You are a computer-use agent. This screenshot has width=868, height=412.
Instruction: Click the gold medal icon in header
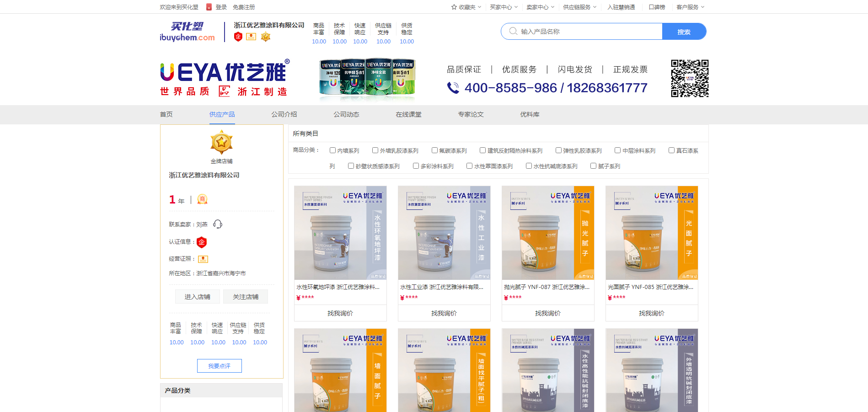click(x=266, y=37)
